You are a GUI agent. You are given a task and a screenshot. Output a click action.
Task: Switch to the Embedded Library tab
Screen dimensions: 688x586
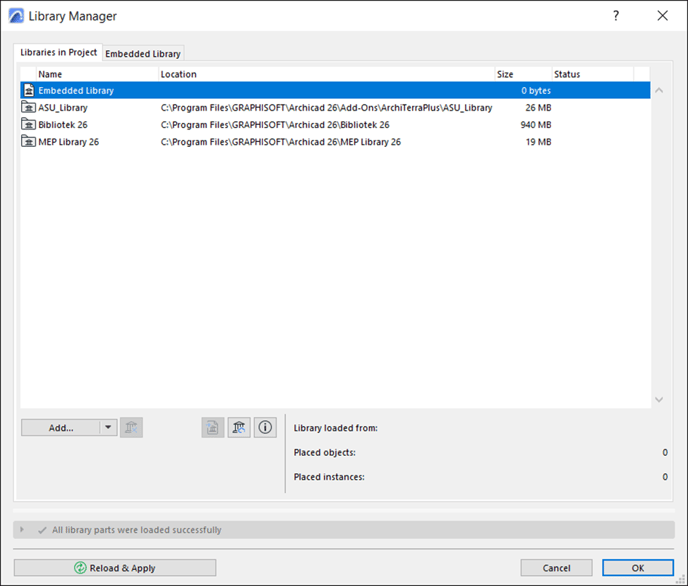tap(143, 54)
